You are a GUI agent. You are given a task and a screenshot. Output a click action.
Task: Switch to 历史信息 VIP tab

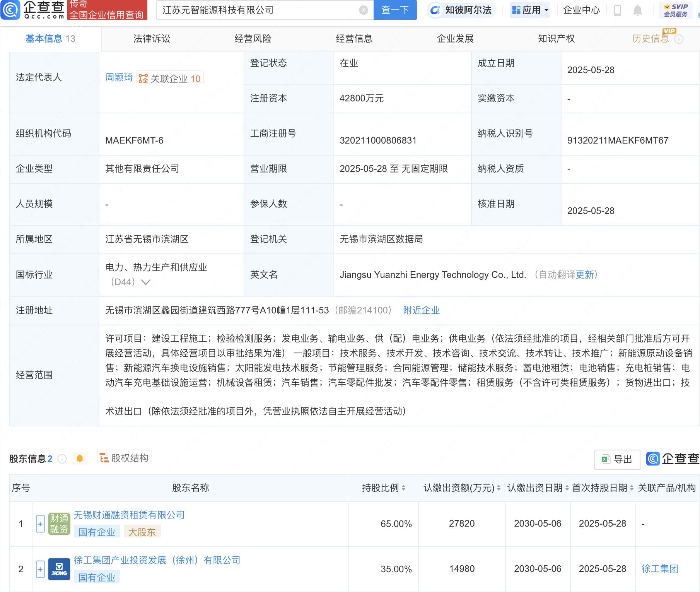pyautogui.click(x=650, y=39)
